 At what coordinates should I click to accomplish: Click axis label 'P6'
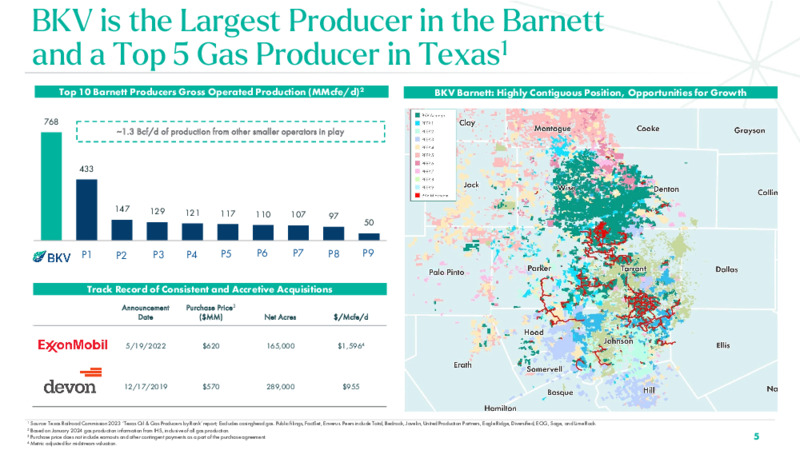pyautogui.click(x=262, y=253)
